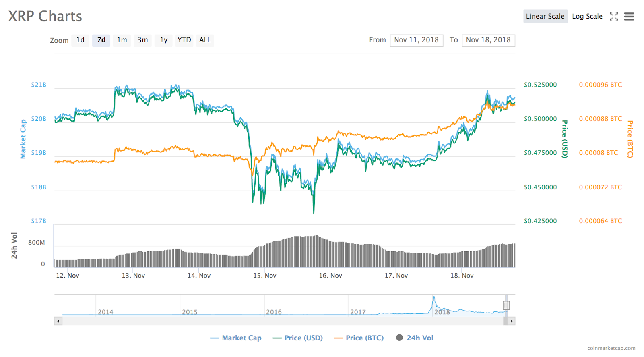Set zoom range to YTD
644x357 pixels.
tap(184, 40)
